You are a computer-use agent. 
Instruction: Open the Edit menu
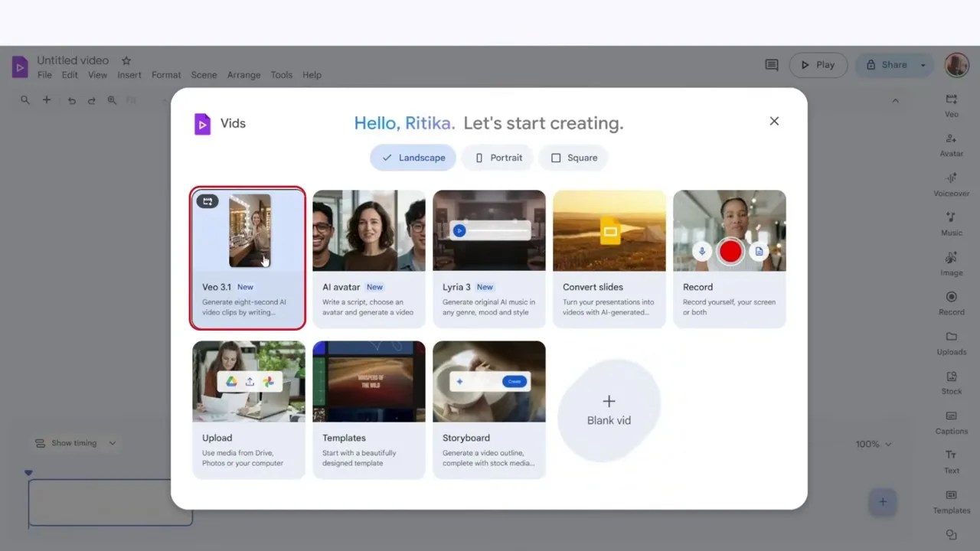(x=70, y=75)
